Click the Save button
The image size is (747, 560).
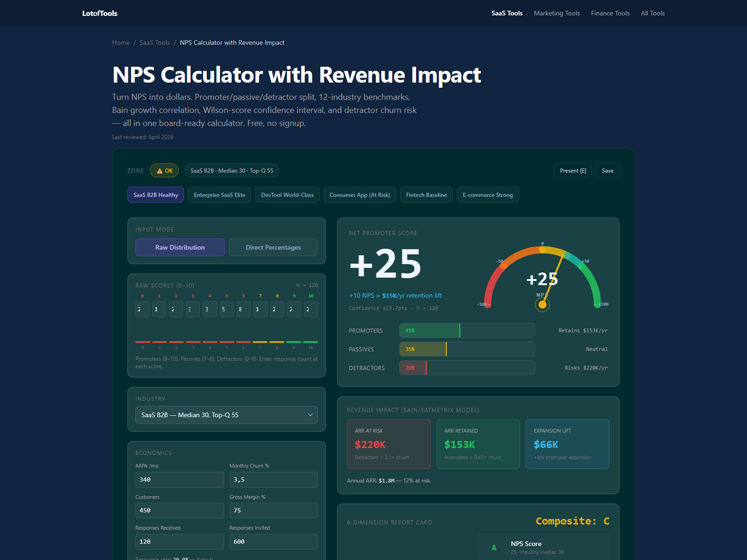pyautogui.click(x=607, y=171)
